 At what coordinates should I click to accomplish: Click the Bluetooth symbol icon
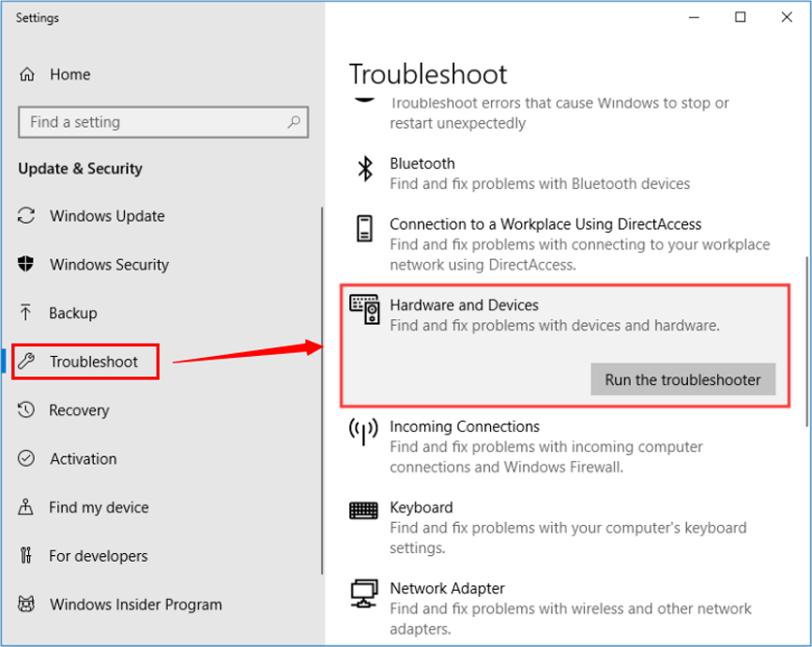(x=365, y=169)
